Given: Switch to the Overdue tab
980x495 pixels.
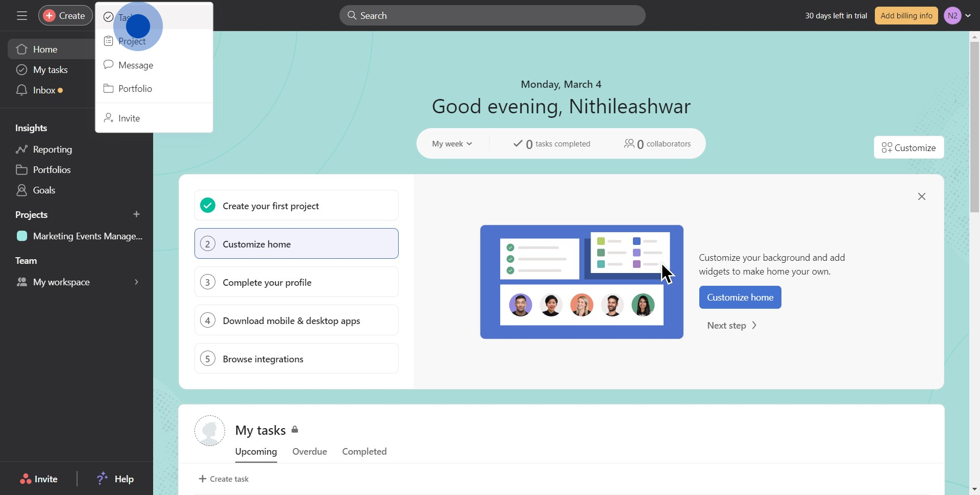Looking at the screenshot, I should (309, 452).
